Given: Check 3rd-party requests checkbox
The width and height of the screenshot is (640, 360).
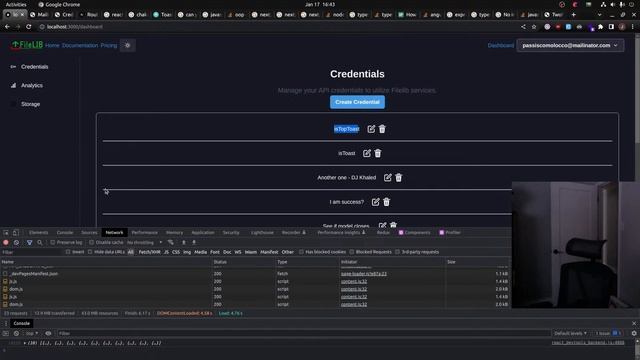Looking at the screenshot, I should point(398,252).
